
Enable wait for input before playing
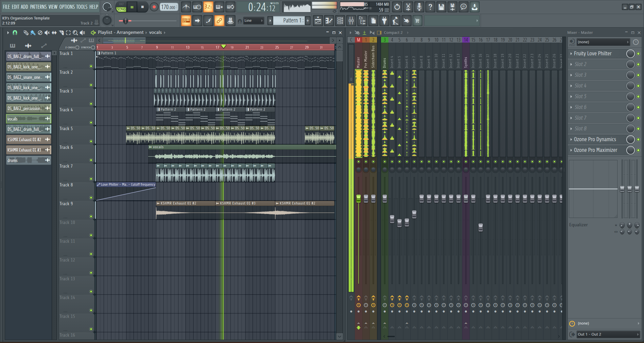pos(197,7)
